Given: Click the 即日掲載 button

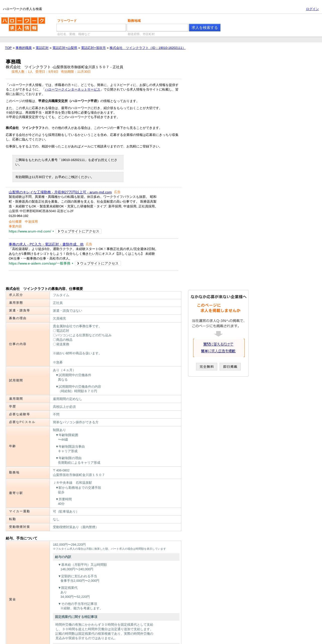Looking at the screenshot, I should 230,367.
